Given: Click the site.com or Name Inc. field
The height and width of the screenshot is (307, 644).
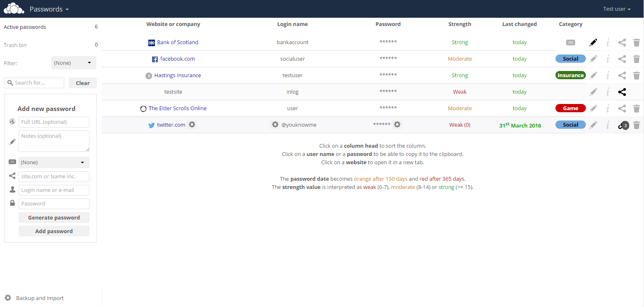Looking at the screenshot, I should click(x=54, y=177).
